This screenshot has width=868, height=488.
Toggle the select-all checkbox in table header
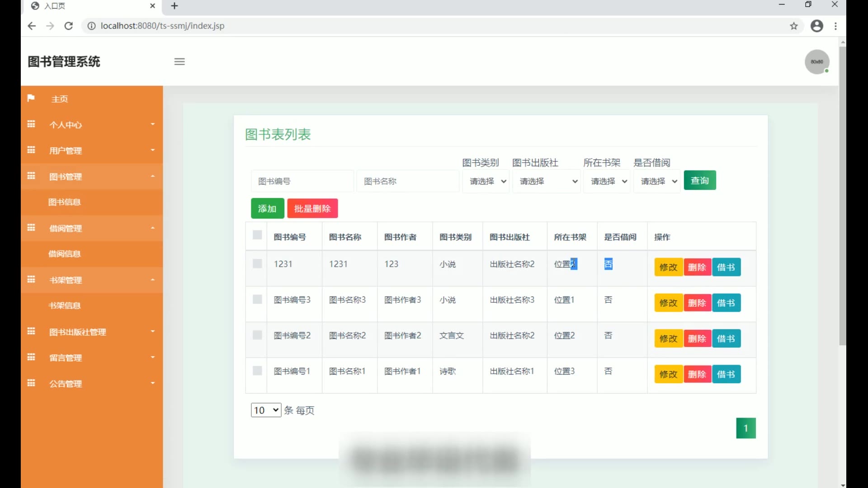(x=257, y=235)
